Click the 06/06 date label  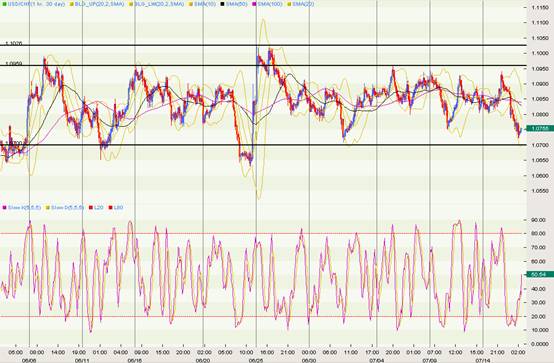click(29, 360)
